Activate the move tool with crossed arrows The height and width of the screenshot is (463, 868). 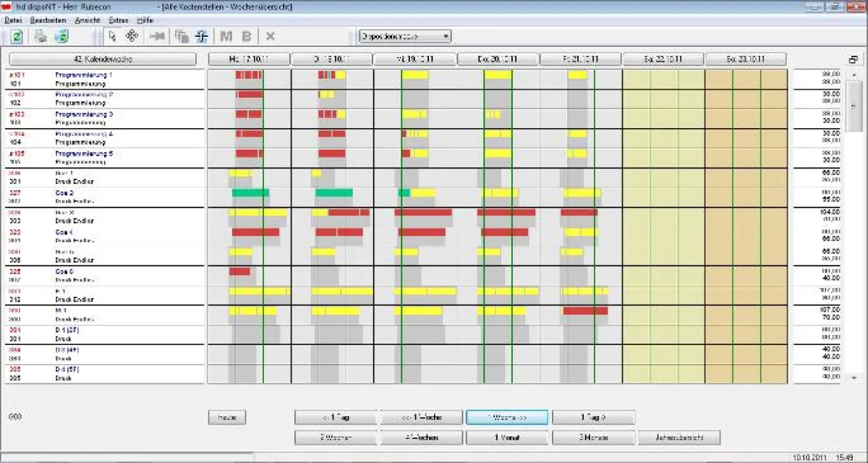pyautogui.click(x=133, y=36)
